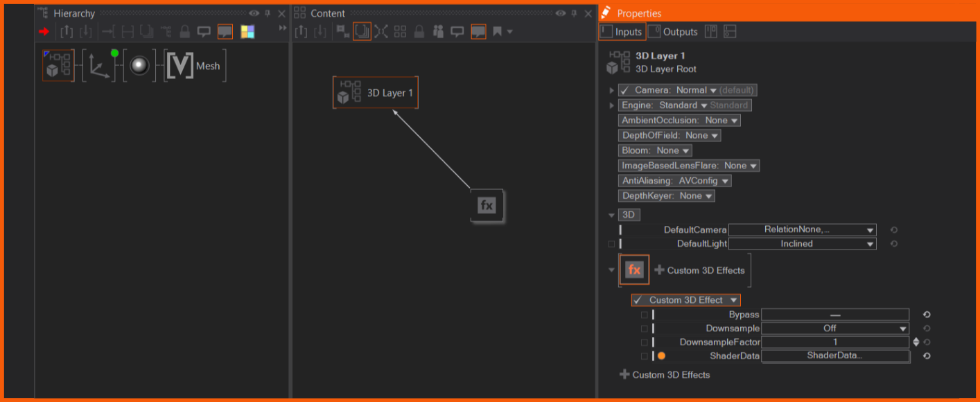This screenshot has height=402, width=980.
Task: Toggle eye visibility icon in Hierarchy header
Action: click(x=254, y=13)
